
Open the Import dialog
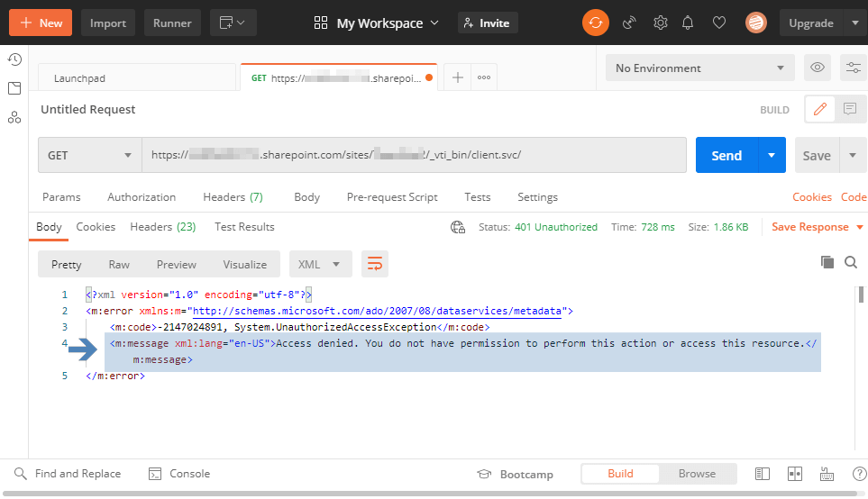click(108, 23)
